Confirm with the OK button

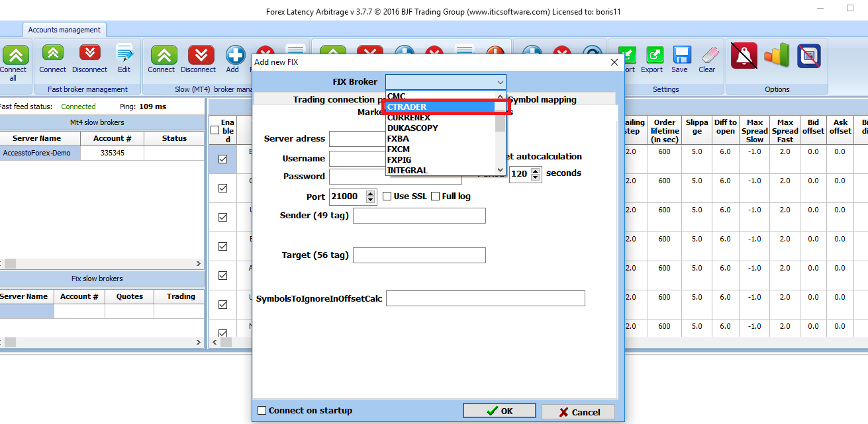(x=499, y=411)
